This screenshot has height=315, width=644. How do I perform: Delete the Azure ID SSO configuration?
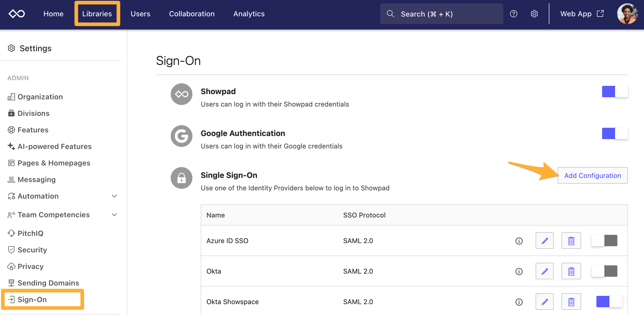pyautogui.click(x=571, y=241)
